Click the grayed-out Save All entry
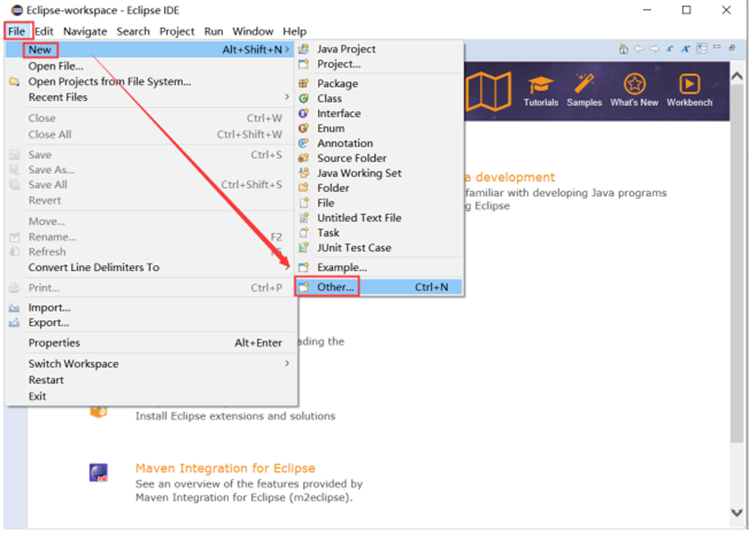Viewport: 750px width, 533px height. tap(151, 185)
